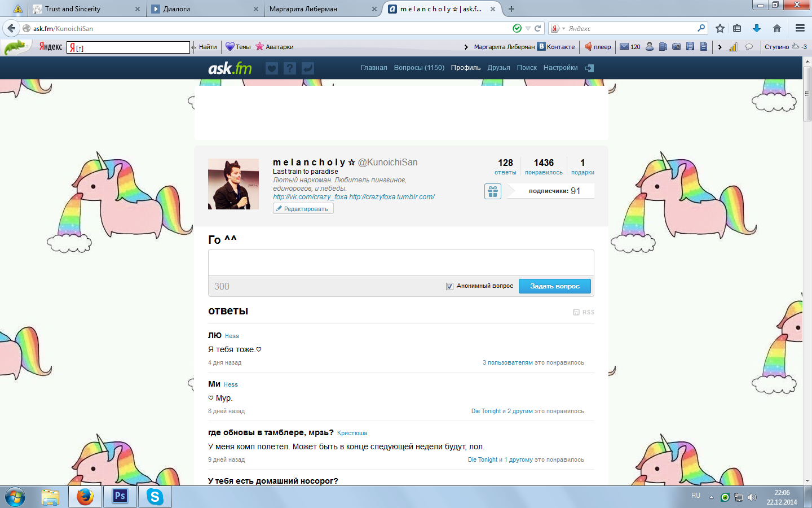Open Skype from the taskbar
Image resolution: width=812 pixels, height=508 pixels.
pos(155,497)
